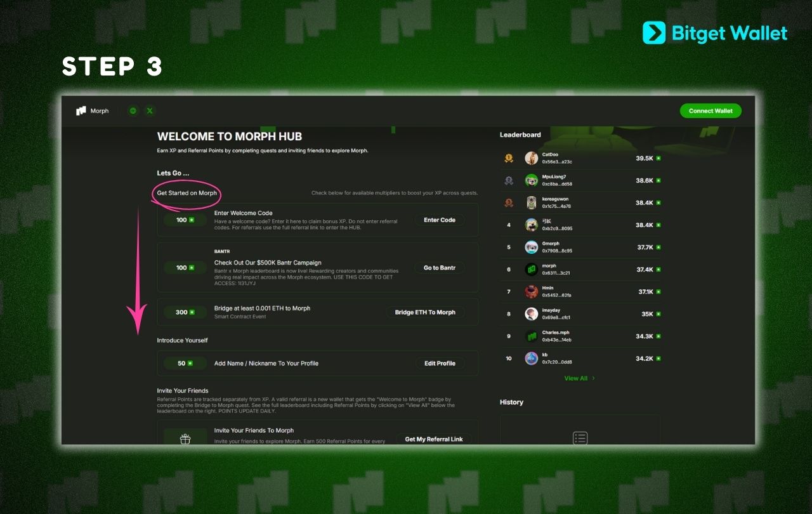Click 'Check Out Our $500K Bantr Campaign' title
The image size is (812, 514).
coord(268,263)
